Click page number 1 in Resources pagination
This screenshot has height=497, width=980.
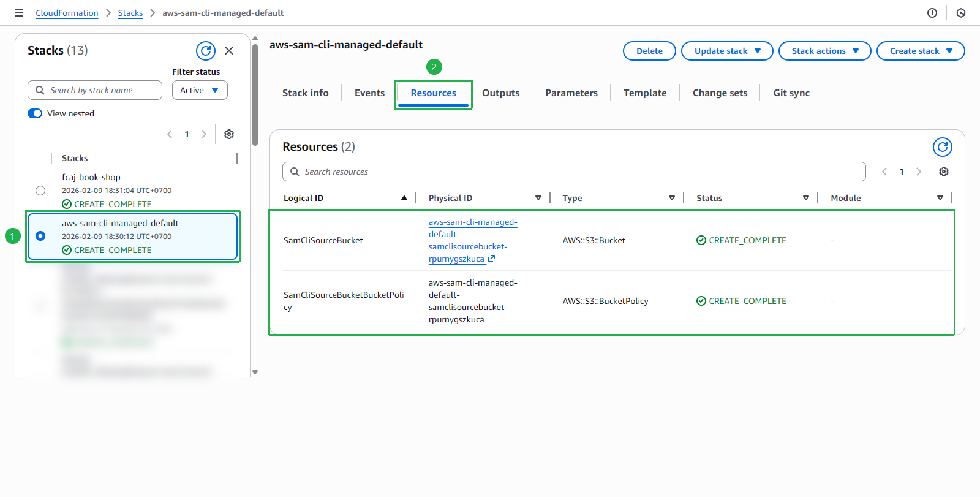click(902, 172)
